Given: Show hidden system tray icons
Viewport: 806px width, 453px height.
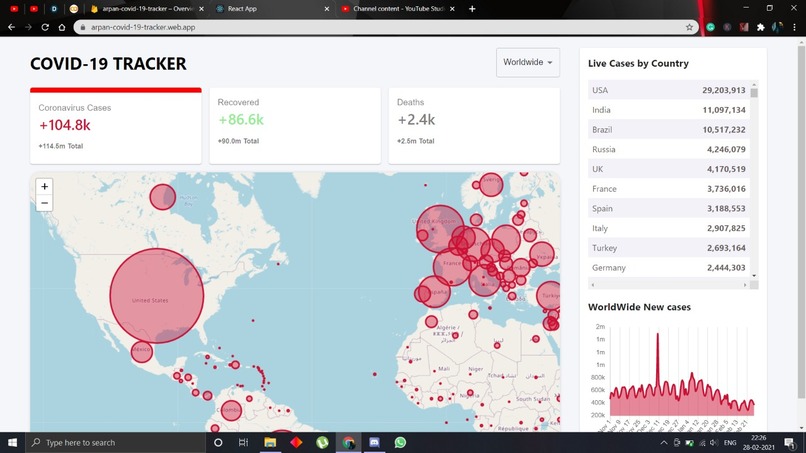Looking at the screenshot, I should point(664,442).
